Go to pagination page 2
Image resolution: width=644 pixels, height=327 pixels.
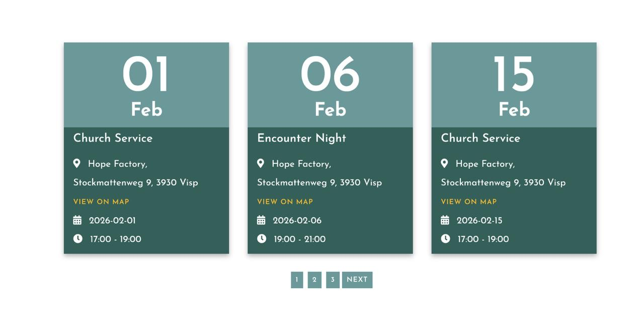pyautogui.click(x=314, y=280)
